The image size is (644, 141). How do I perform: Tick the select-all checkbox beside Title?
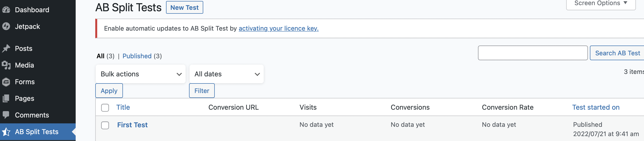[x=105, y=107]
